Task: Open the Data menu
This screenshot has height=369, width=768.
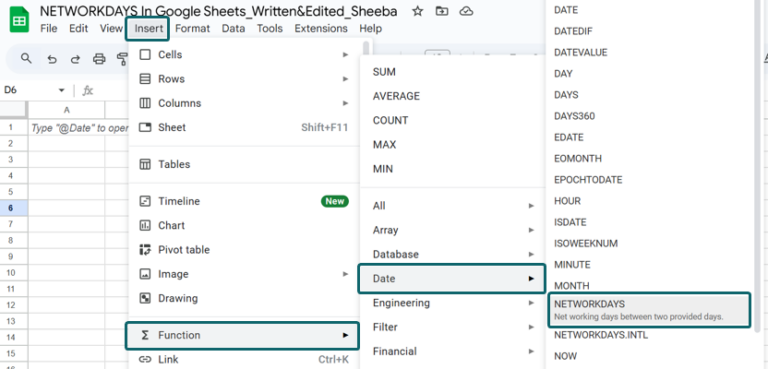Action: coord(233,28)
